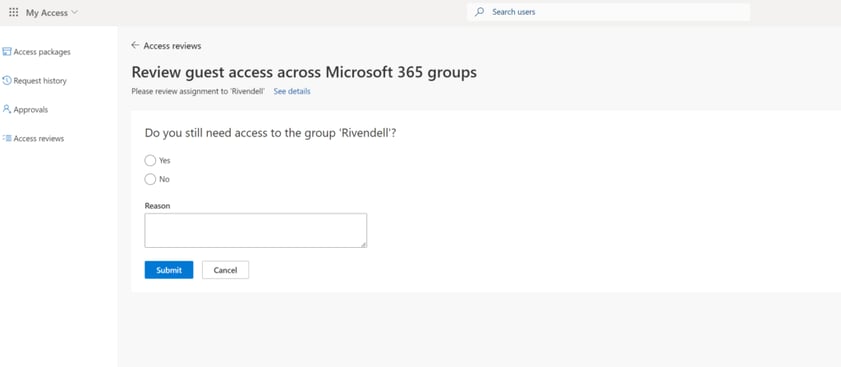841x367 pixels.
Task: Click the back arrow beside Access reviews
Action: coord(135,46)
